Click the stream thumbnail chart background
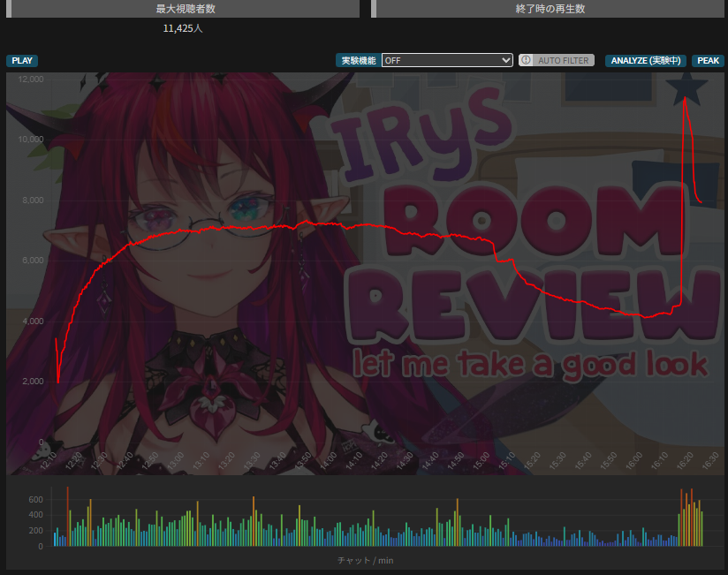 click(x=366, y=273)
